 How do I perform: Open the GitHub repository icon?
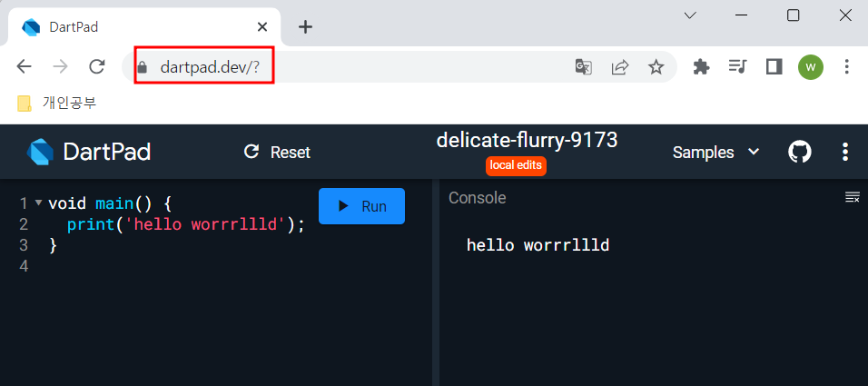point(799,152)
